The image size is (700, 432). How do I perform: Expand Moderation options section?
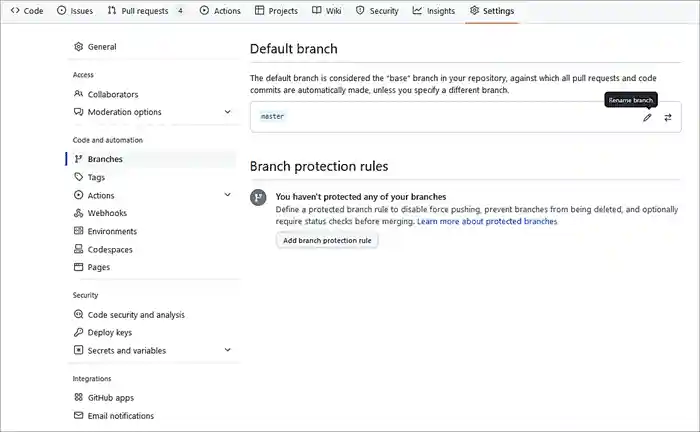pos(228,112)
